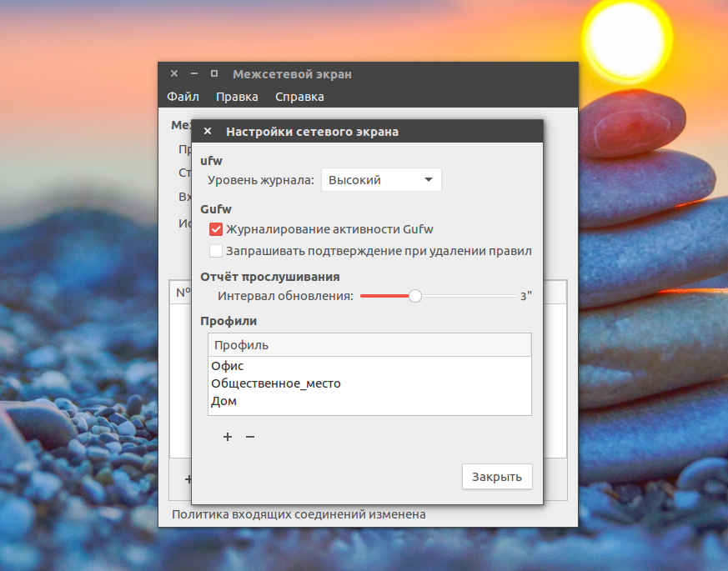Viewport: 728px width, 571px height.
Task: Disable Журналирование активности Gufw checkbox
Action: click(216, 229)
